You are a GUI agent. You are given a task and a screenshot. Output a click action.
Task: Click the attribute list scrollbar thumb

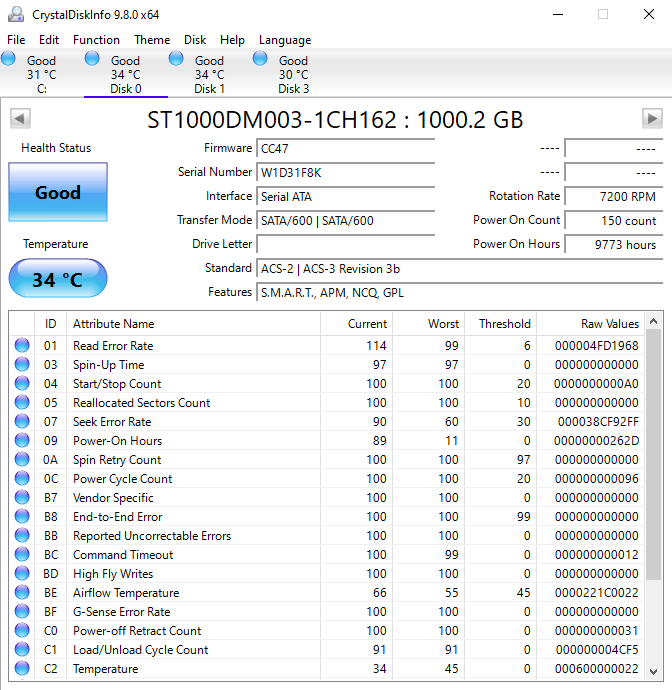tap(654, 455)
